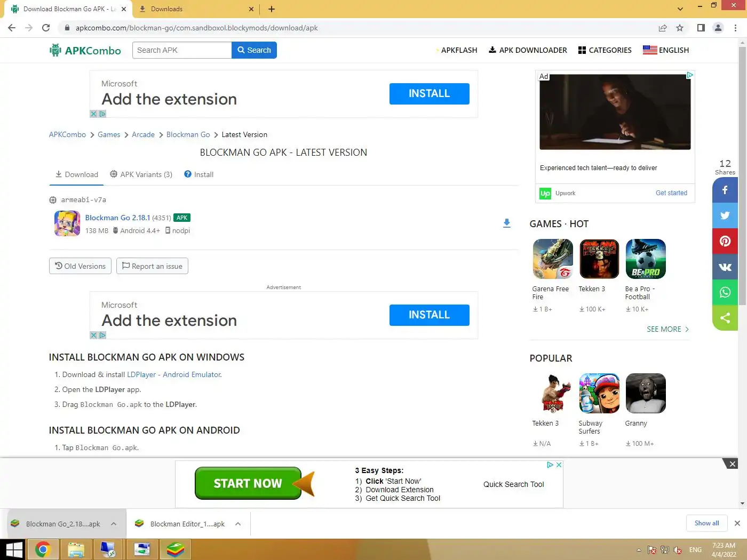Image resolution: width=747 pixels, height=560 pixels.
Task: Toggle the browser side panel icon
Action: (x=701, y=28)
